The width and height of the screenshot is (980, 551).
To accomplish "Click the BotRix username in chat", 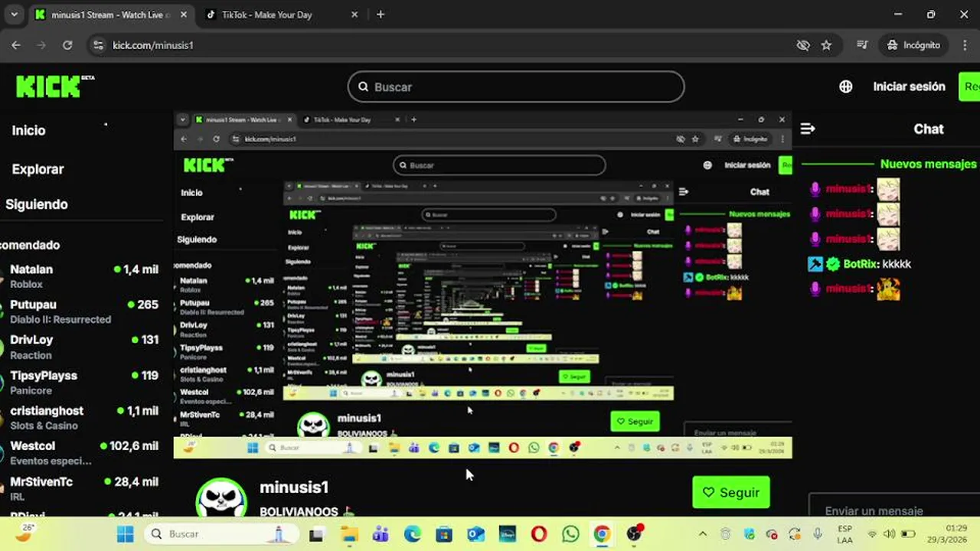I will pos(860,264).
